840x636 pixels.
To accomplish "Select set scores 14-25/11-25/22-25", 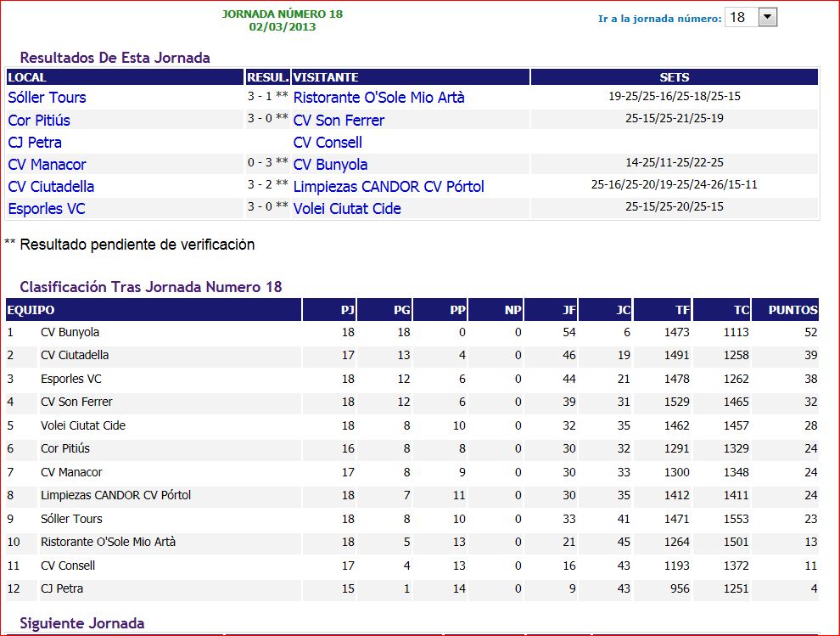I will click(675, 162).
